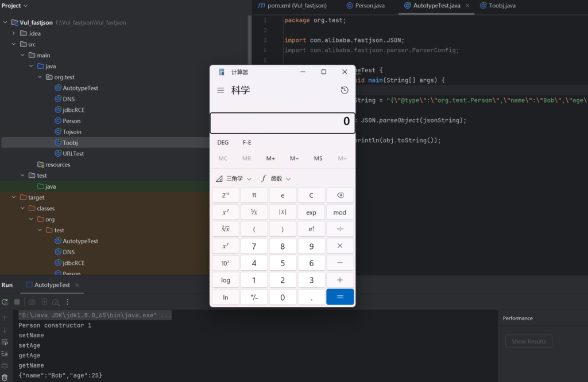Switch to pom.xml (Vul_fastjson) tab
Image resolution: width=588 pixels, height=382 pixels.
[x=292, y=6]
